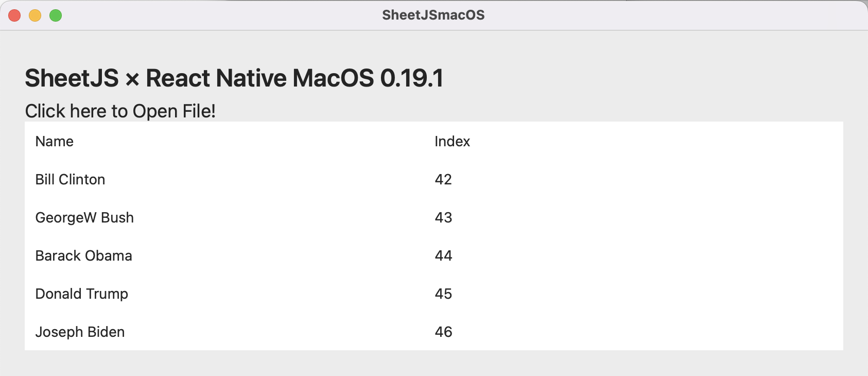Maximize the window with the green button
868x376 pixels.
(x=56, y=15)
